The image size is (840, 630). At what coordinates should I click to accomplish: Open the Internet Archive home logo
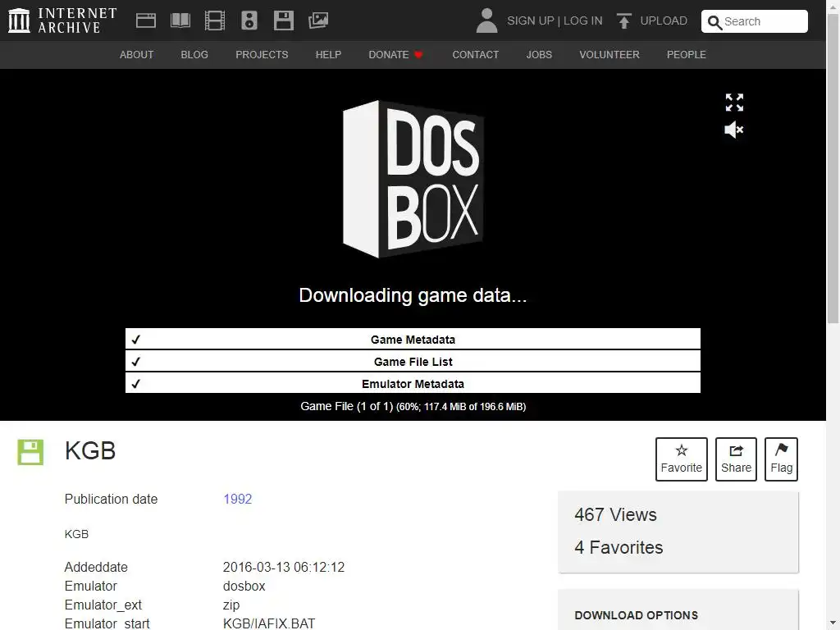62,21
